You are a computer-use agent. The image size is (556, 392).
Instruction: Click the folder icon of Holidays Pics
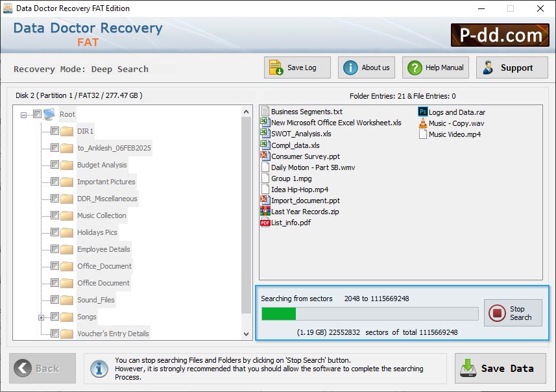click(x=67, y=232)
